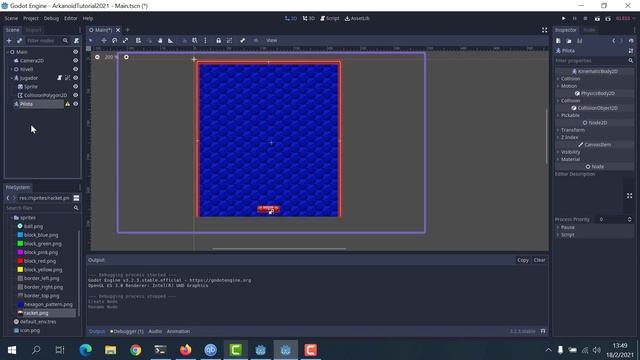Toggle visibility of Pilota node

pos(76,104)
